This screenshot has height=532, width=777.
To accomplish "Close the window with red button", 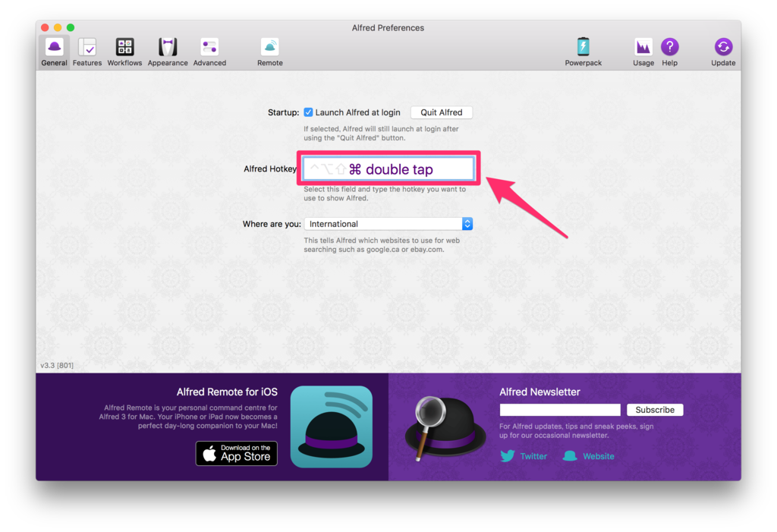I will (45, 27).
